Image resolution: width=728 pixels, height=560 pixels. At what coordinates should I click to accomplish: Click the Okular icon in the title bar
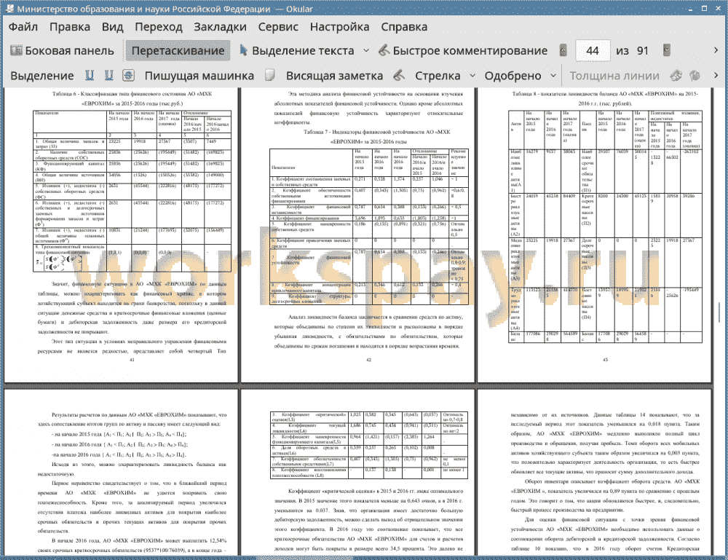pos(9,8)
